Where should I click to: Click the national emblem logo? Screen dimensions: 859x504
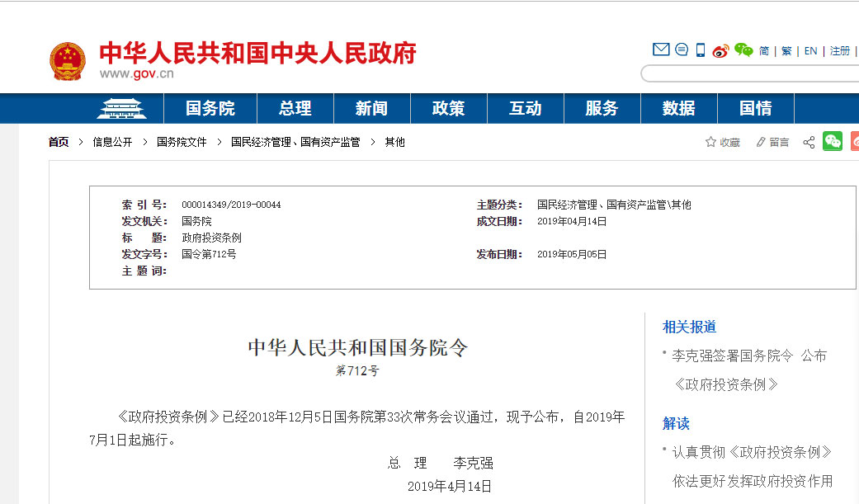click(x=68, y=61)
